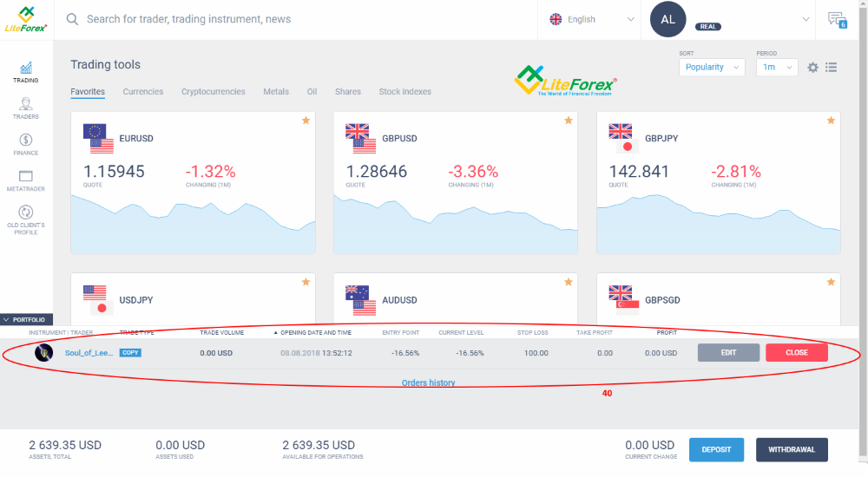Image resolution: width=868 pixels, height=477 pixels.
Task: Click the AL user avatar
Action: [x=667, y=19]
